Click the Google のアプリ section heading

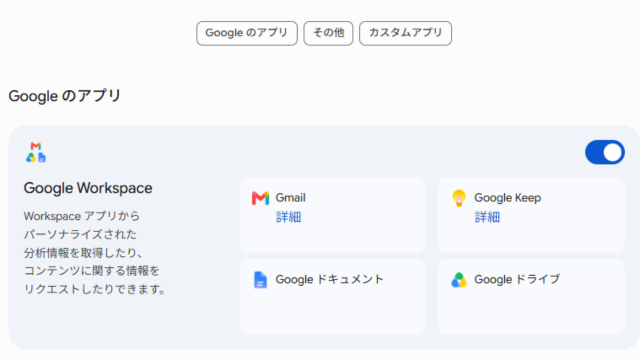click(64, 96)
